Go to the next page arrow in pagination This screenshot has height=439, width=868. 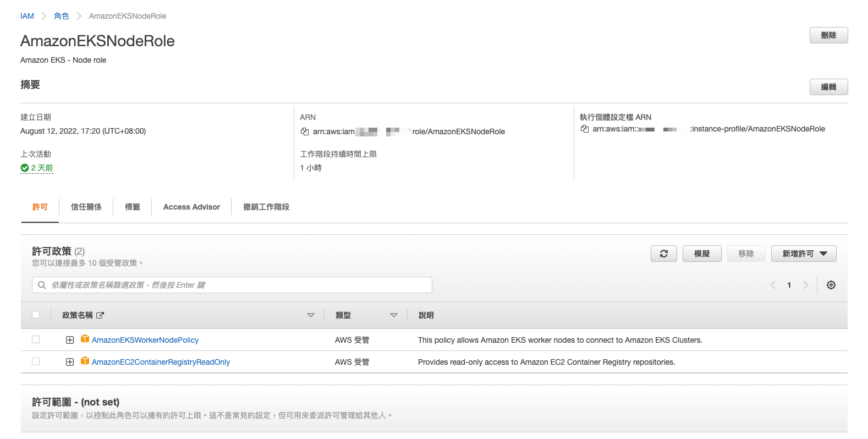(805, 285)
